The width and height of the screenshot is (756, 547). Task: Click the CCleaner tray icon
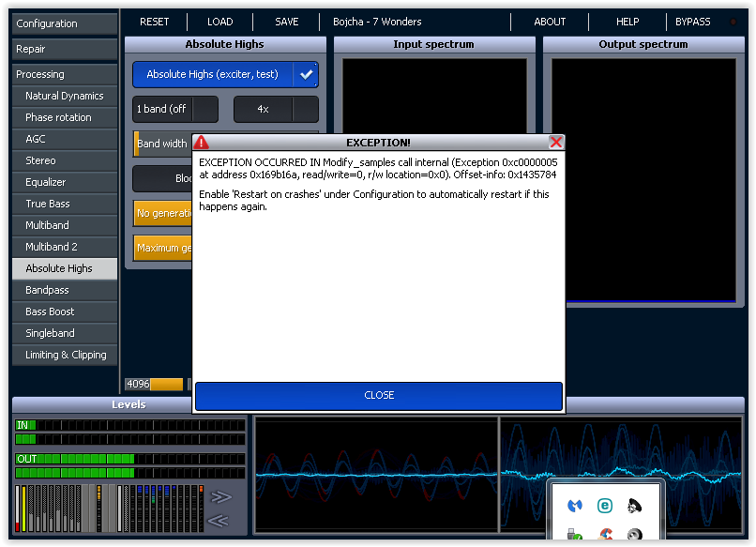(605, 535)
